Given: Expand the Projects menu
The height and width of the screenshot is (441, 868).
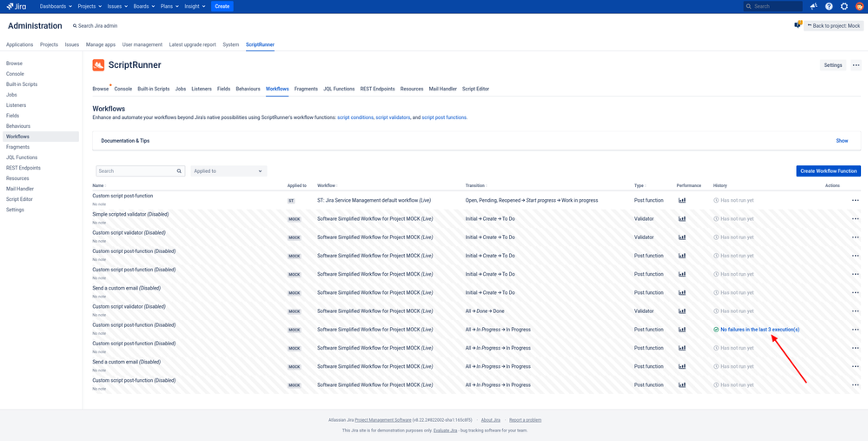Looking at the screenshot, I should point(89,6).
